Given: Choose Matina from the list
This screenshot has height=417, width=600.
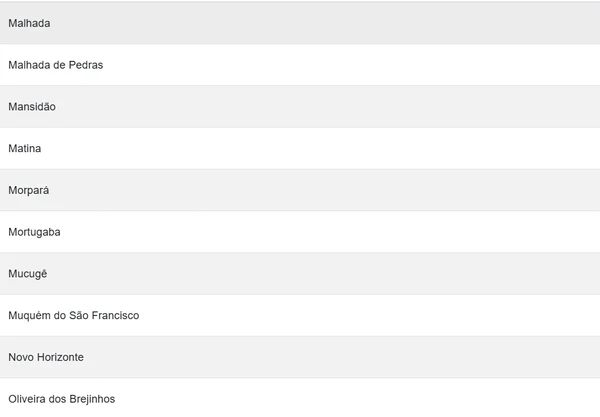Looking at the screenshot, I should (x=300, y=149).
